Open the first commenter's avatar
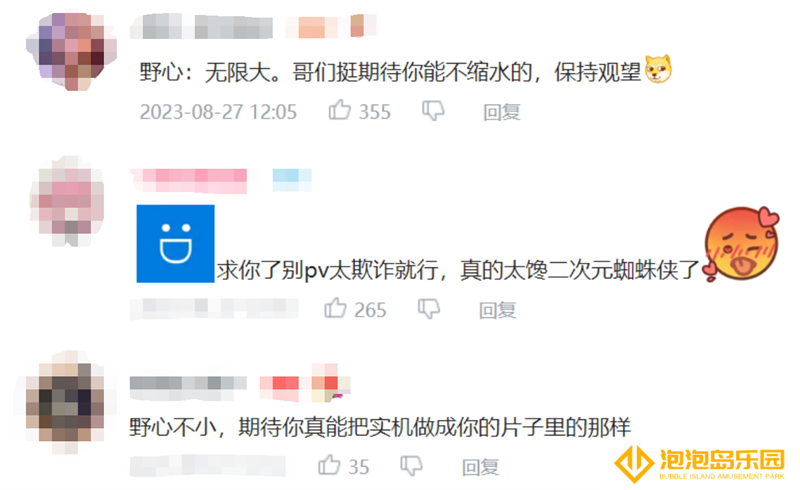Screen dimensions: 800x490 71,51
